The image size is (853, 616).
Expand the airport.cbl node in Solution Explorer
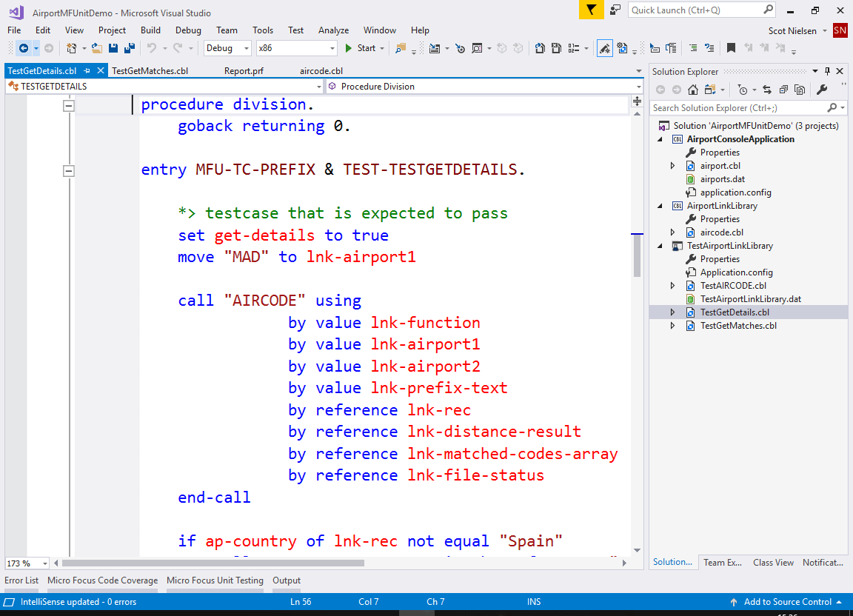click(672, 165)
